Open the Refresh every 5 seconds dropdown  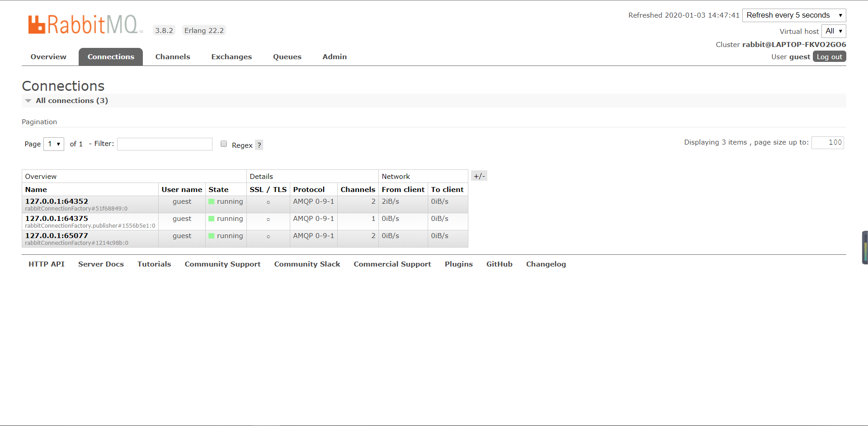[x=794, y=15]
